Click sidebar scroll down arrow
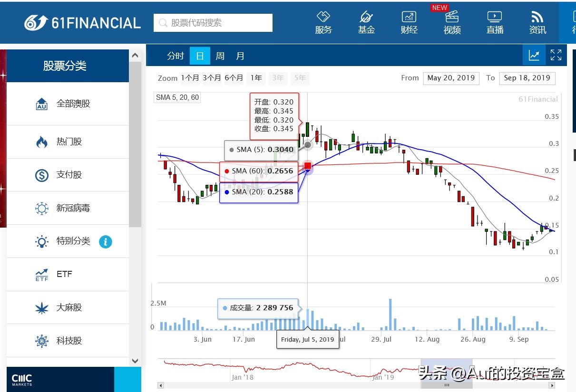 135,361
